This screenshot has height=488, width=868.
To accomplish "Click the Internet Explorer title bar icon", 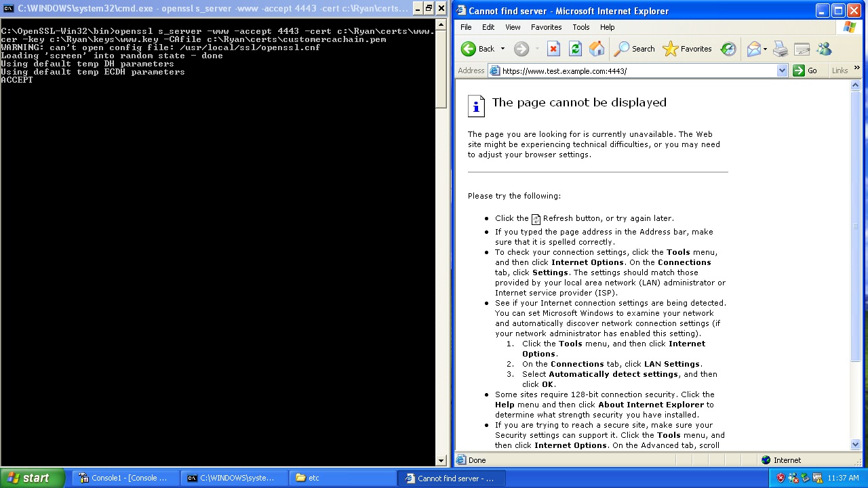I will click(x=461, y=11).
